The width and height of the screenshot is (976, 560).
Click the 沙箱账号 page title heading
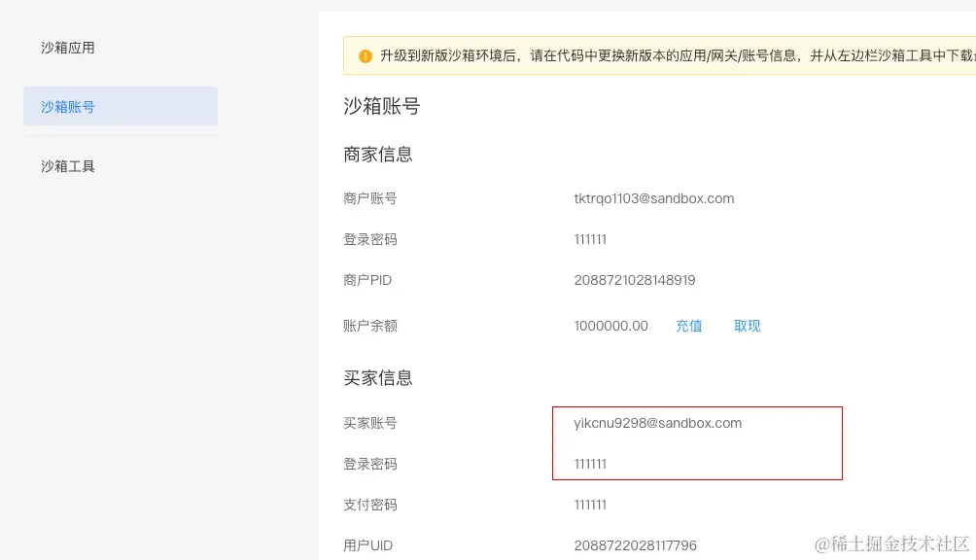pyautogui.click(x=382, y=106)
